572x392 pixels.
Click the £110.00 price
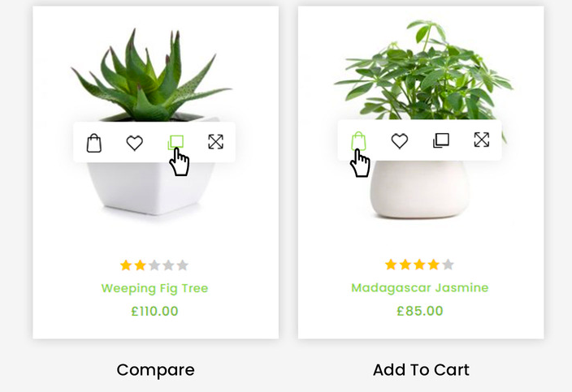pos(154,311)
